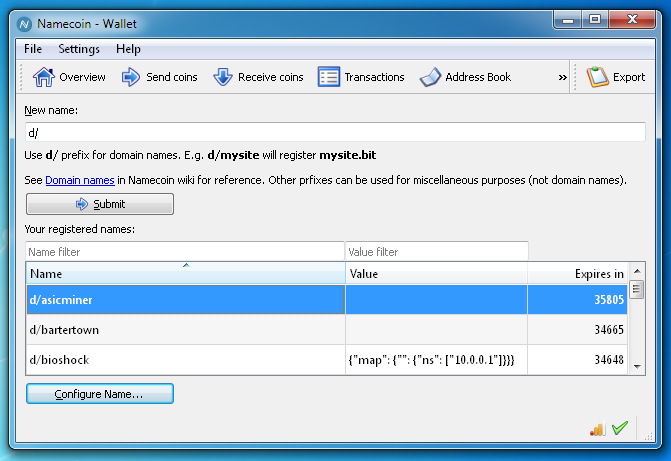Click the Value filter field

pyautogui.click(x=436, y=252)
